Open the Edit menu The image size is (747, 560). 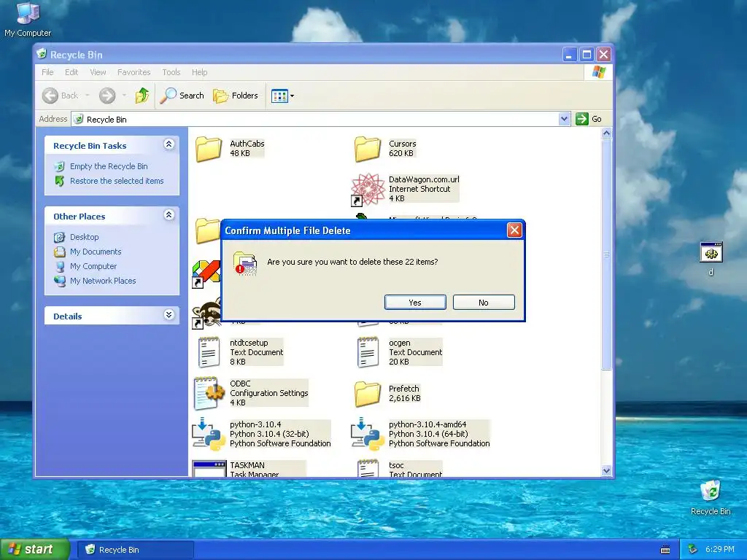(x=71, y=72)
